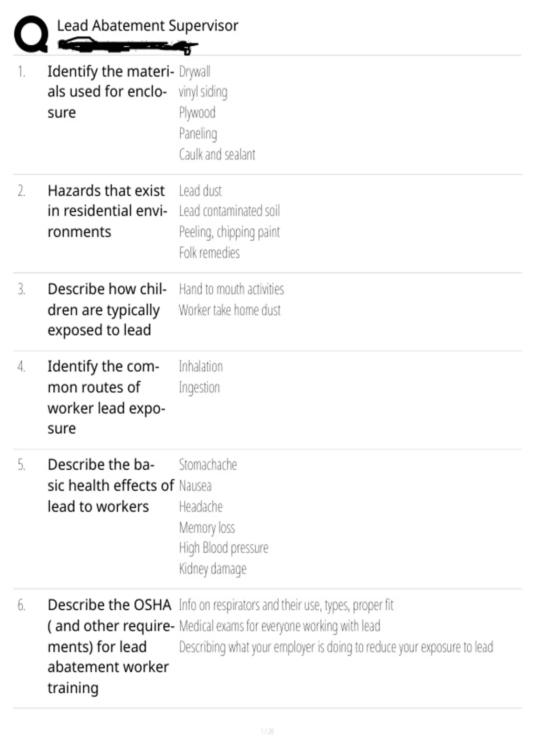Click the 'Caulk and sealant' answer
This screenshot has height=756, width=534.
217,154
